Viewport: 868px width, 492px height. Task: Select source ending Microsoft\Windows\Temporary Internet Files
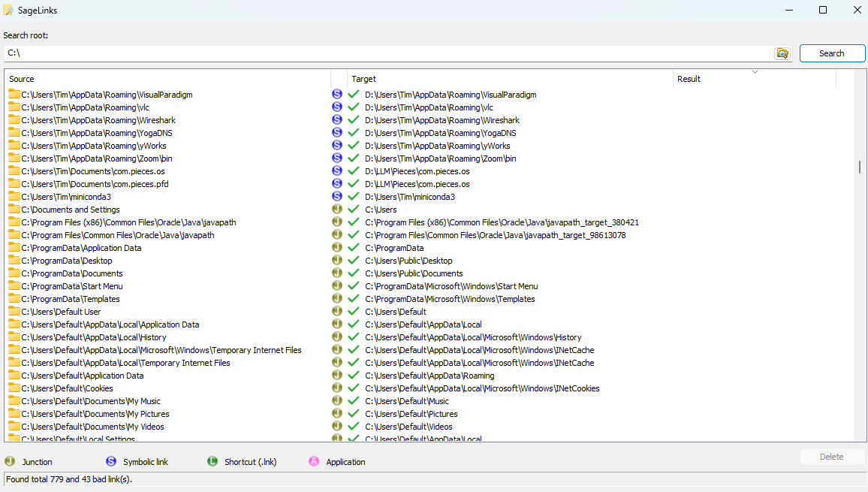[x=161, y=350]
